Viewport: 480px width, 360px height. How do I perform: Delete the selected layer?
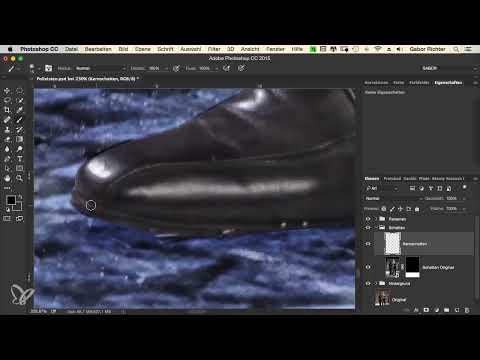tap(467, 310)
